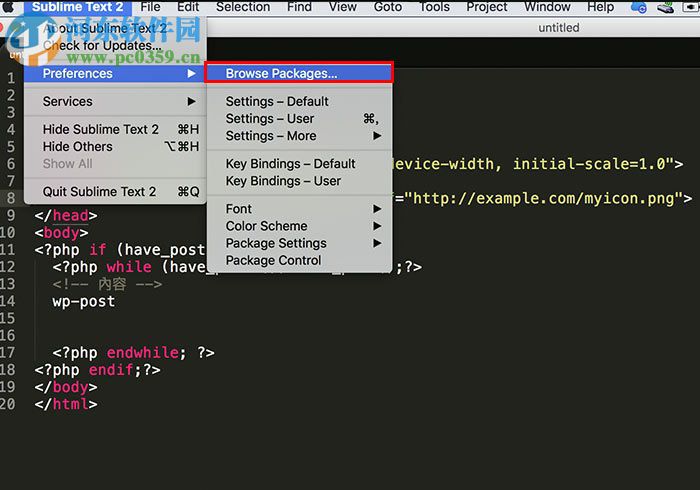Choose Quit Sublime Text 2

[115, 192]
